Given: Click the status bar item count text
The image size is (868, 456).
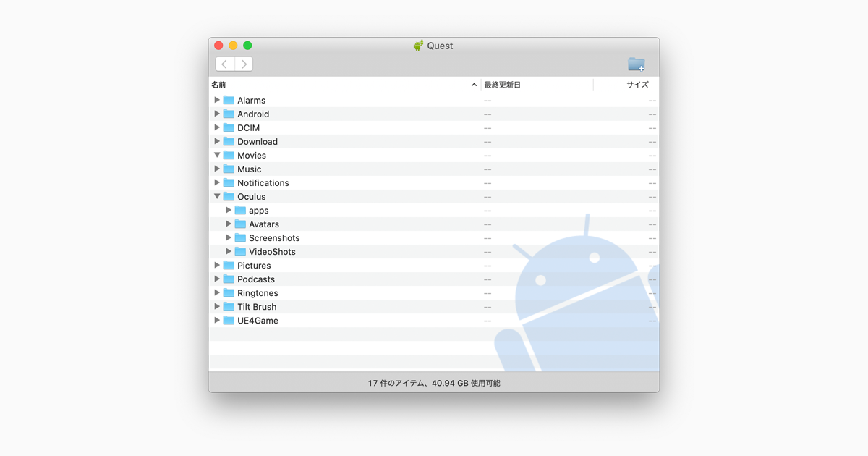Looking at the screenshot, I should click(x=434, y=383).
